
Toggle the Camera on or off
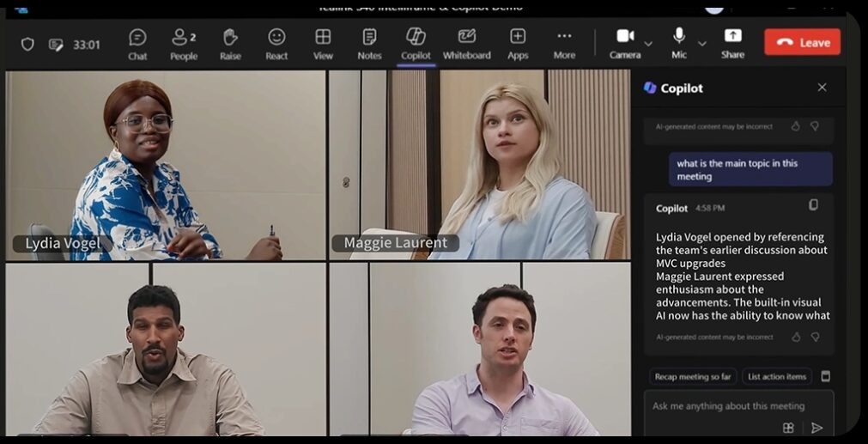[625, 41]
